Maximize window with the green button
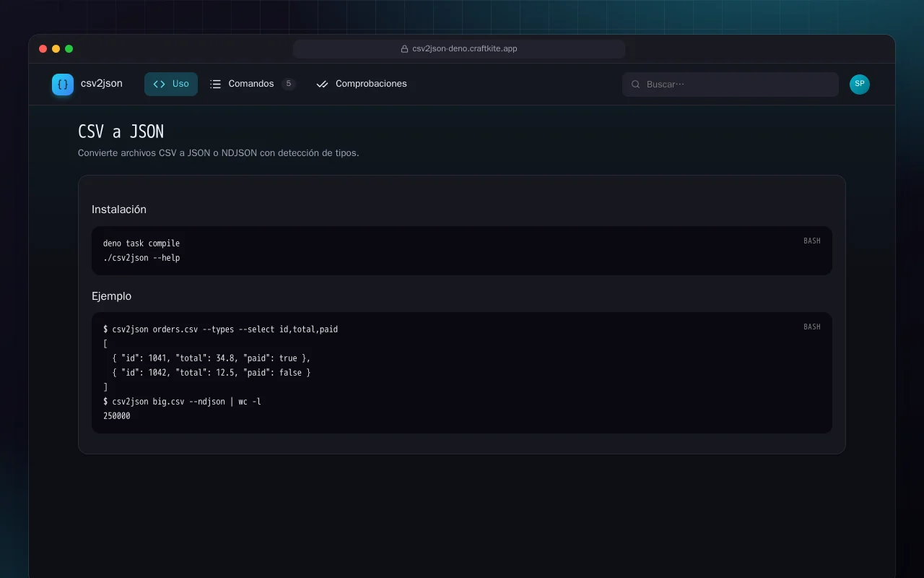The width and height of the screenshot is (924, 578). (69, 49)
